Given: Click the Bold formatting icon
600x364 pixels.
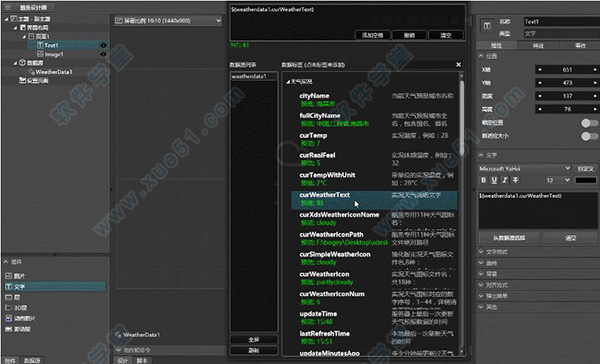Looking at the screenshot, I should 484,180.
